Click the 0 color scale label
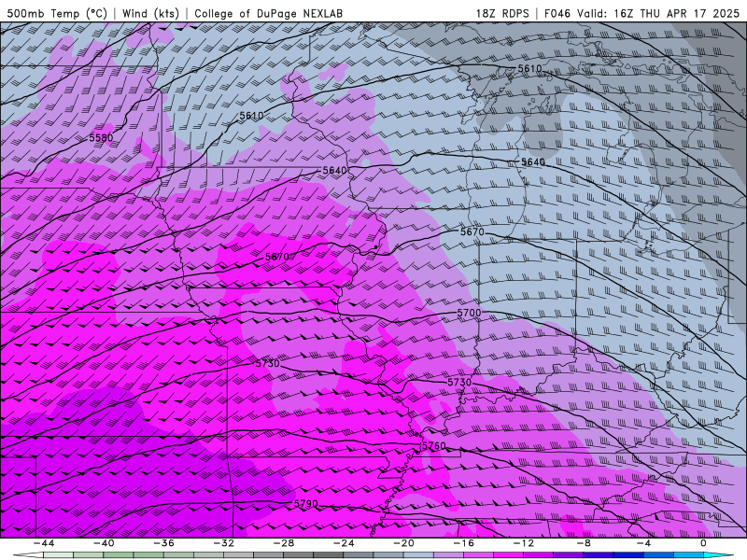This screenshot has height=560, width=747. point(703,543)
